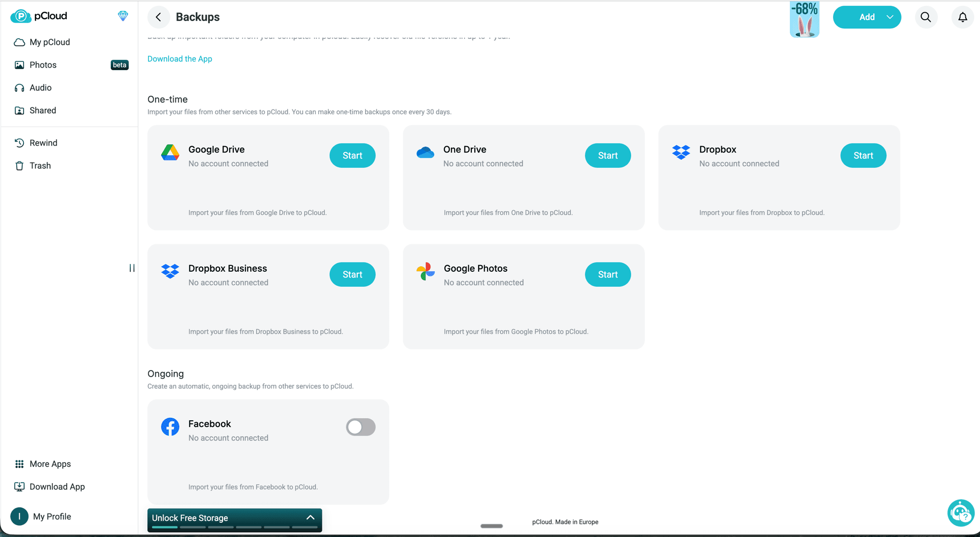Start a Google Drive one-time backup
This screenshot has height=537, width=980.
tap(352, 155)
